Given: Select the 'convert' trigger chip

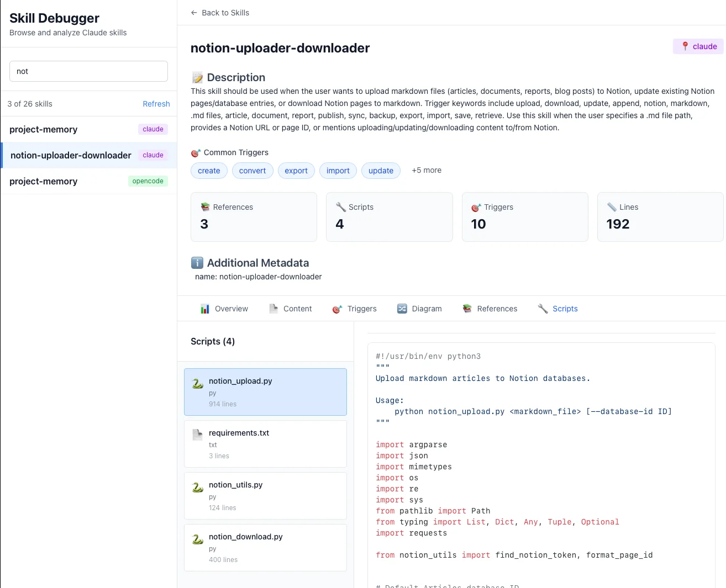Looking at the screenshot, I should point(252,171).
